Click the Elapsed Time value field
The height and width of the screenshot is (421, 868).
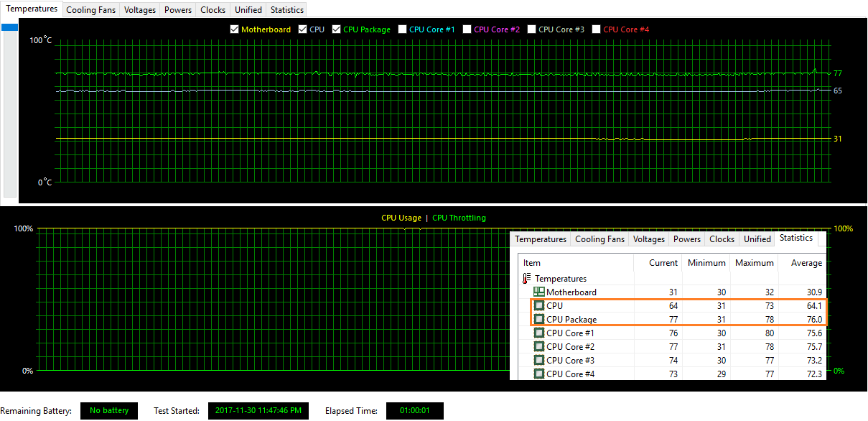point(414,411)
